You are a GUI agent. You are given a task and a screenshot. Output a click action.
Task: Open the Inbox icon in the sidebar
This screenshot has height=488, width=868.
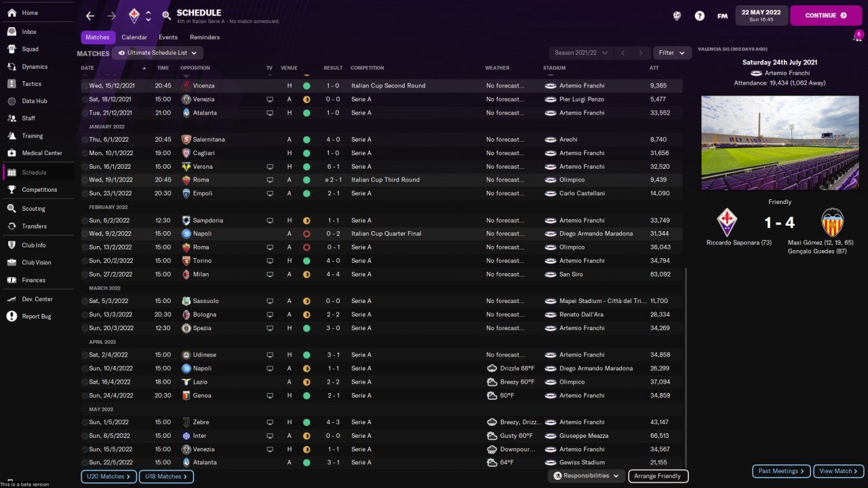(12, 32)
